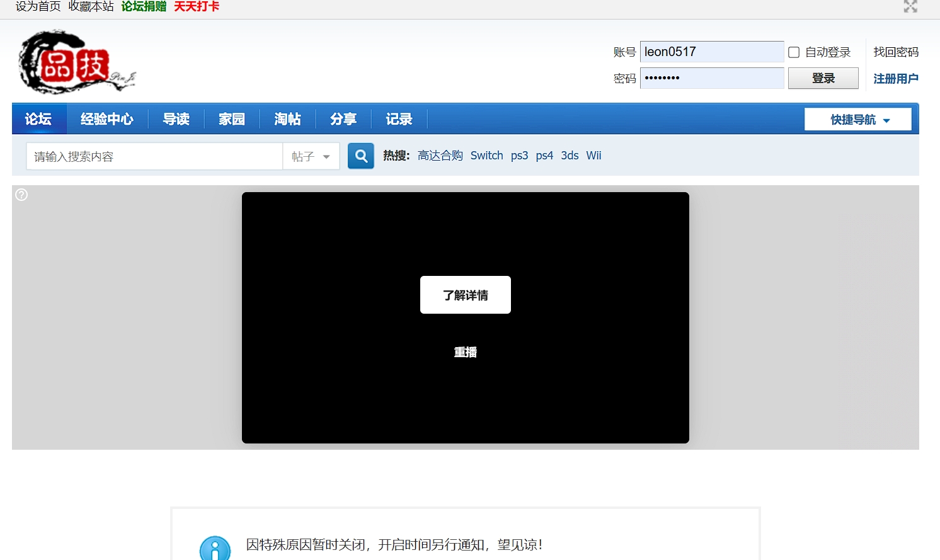The image size is (940, 560).
Task: Select the 淘帖 navigation tab
Action: tap(287, 119)
